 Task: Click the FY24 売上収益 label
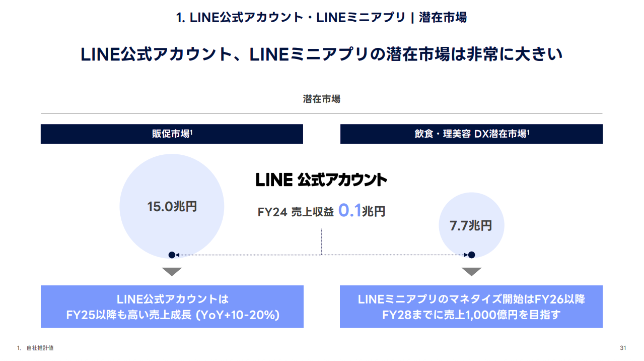coord(296,212)
